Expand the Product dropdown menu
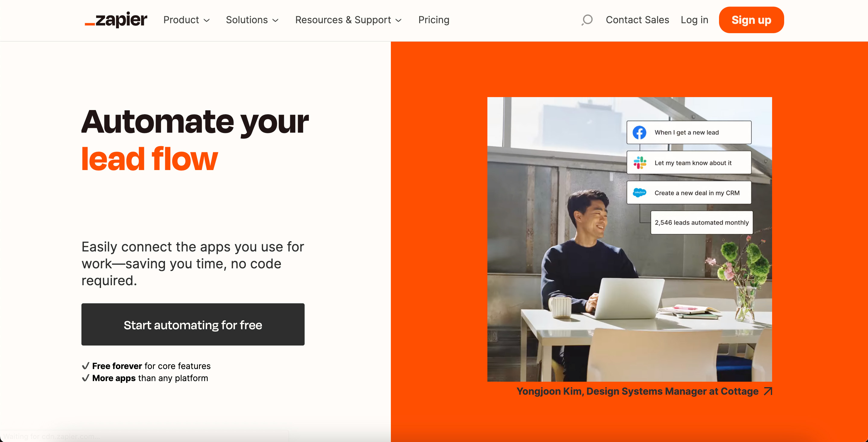This screenshot has height=442, width=868. click(x=186, y=20)
